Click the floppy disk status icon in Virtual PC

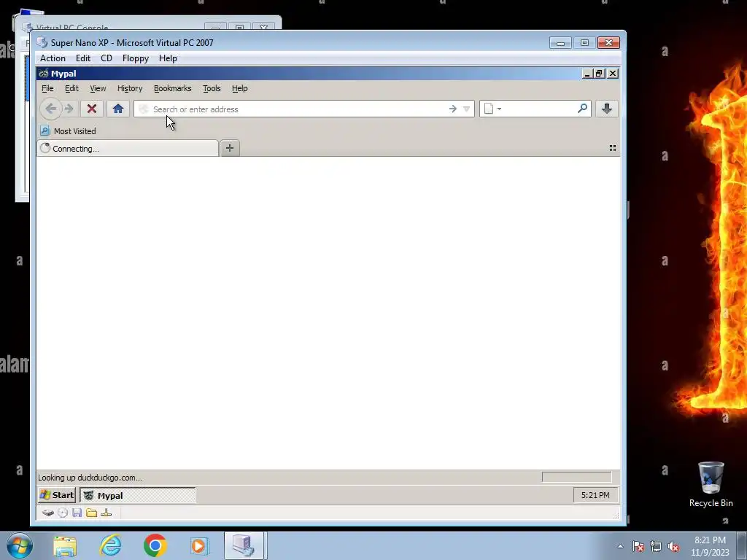(x=77, y=513)
